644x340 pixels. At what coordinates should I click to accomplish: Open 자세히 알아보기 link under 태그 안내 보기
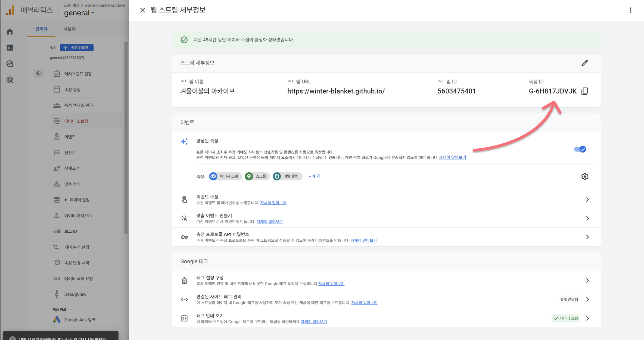point(314,322)
